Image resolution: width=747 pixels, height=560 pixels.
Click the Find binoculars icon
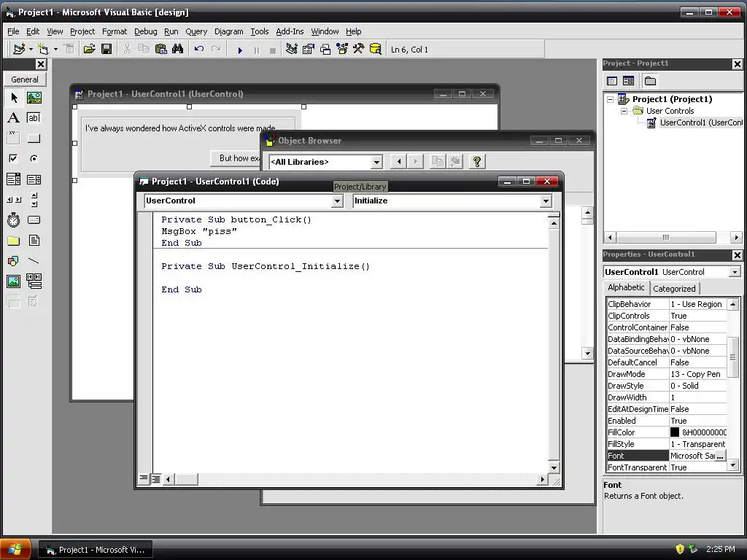[x=178, y=49]
